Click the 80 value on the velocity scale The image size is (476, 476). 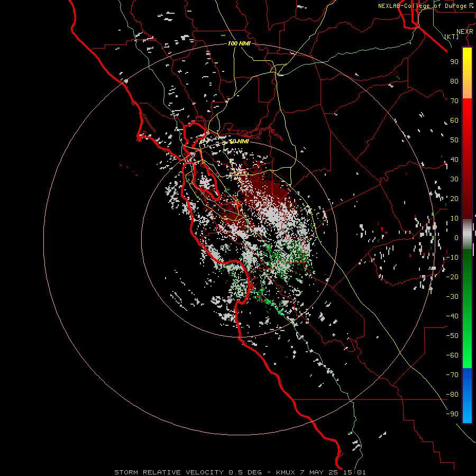coord(454,81)
